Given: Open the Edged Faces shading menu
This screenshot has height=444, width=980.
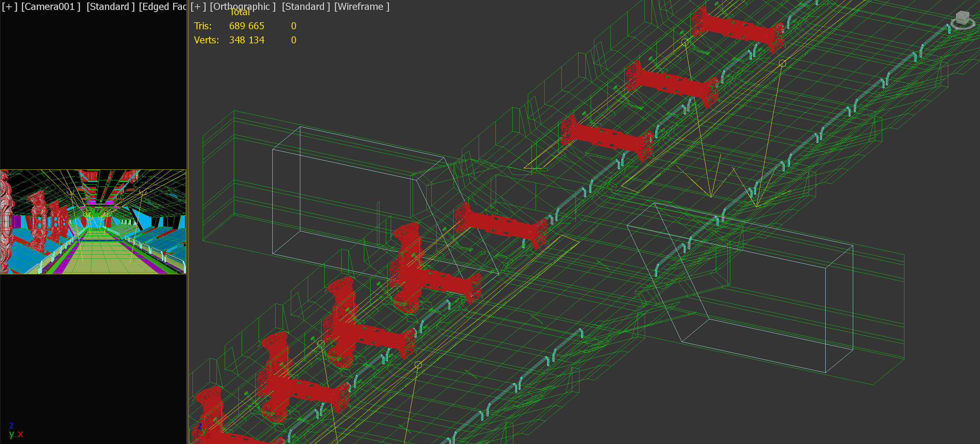Looking at the screenshot, I should coord(163,6).
